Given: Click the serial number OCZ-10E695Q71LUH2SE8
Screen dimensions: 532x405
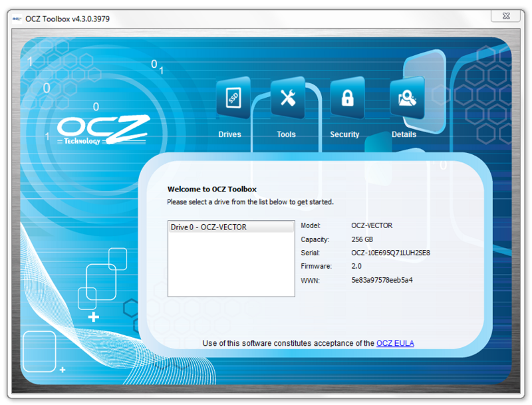Looking at the screenshot, I should [390, 253].
